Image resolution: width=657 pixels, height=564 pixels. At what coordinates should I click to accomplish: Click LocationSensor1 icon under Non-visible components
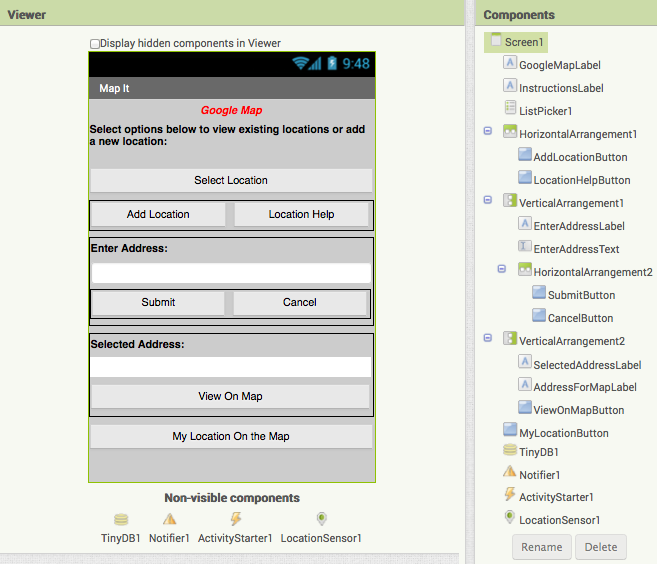pos(321,519)
